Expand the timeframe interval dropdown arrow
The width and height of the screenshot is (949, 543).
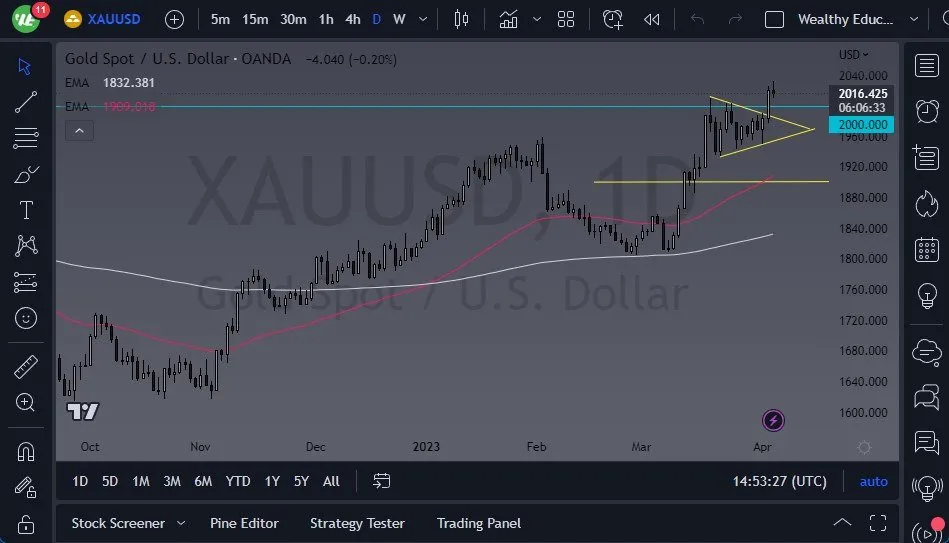pos(423,19)
